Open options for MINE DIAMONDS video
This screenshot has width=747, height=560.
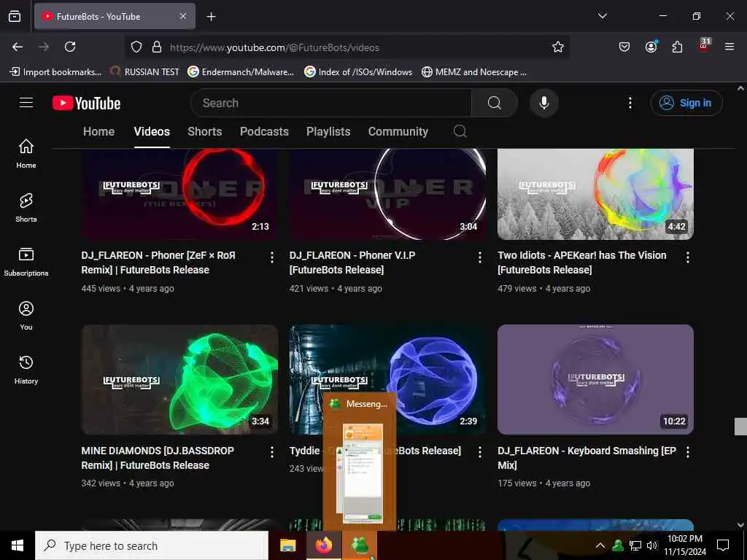pyautogui.click(x=272, y=452)
